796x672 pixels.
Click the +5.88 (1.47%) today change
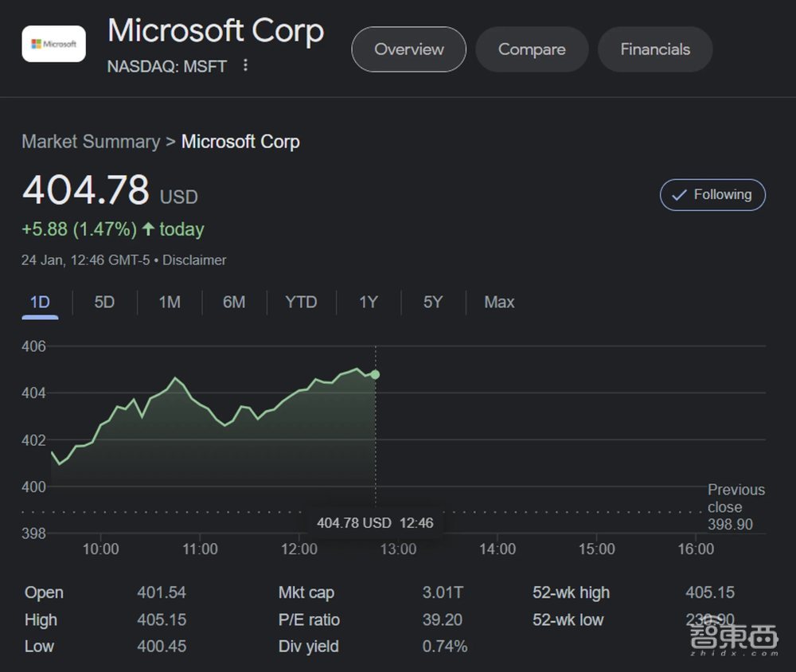coord(113,229)
